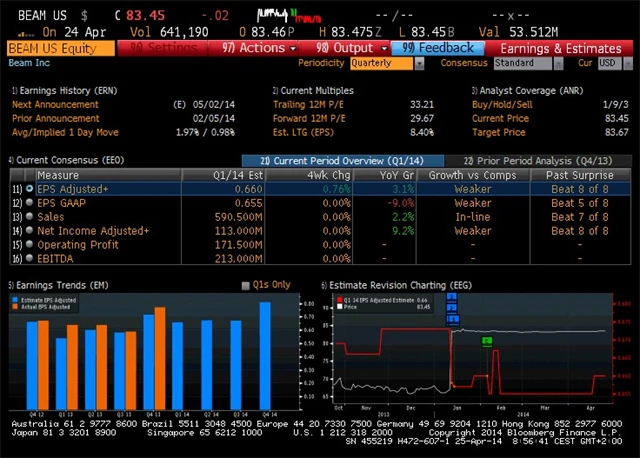The image size is (640, 458).
Task: Click the red Q1 14 EPS estimate legend icon
Action: click(338, 299)
